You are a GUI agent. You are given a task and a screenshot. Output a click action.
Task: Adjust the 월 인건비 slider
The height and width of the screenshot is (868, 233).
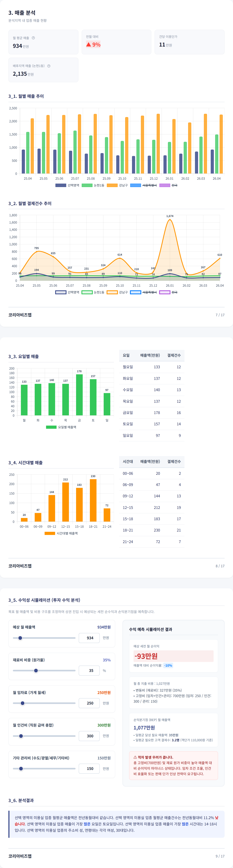click(x=44, y=736)
